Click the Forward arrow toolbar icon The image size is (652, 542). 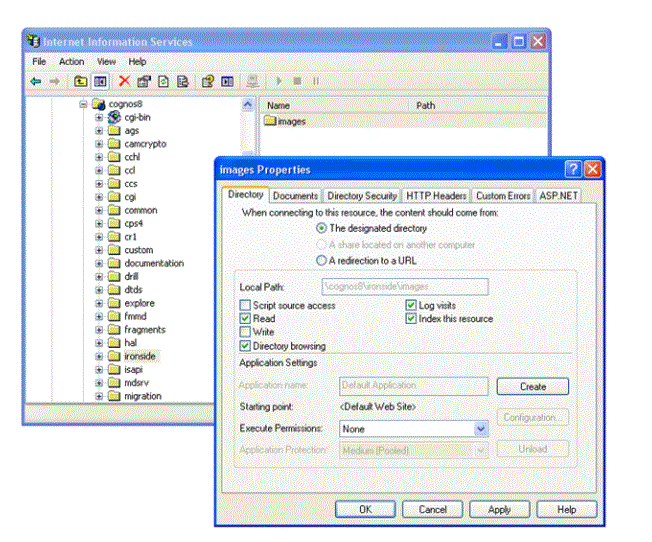pos(54,81)
